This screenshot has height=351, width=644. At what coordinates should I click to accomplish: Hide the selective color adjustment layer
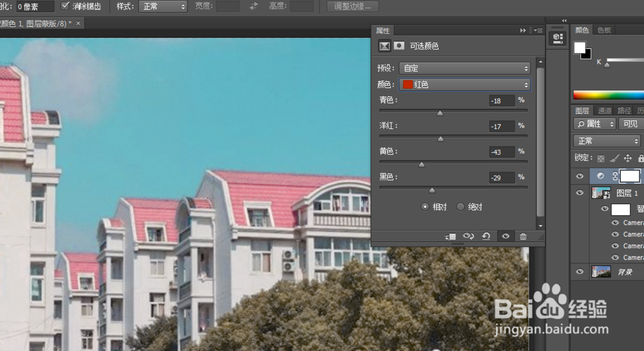[580, 176]
